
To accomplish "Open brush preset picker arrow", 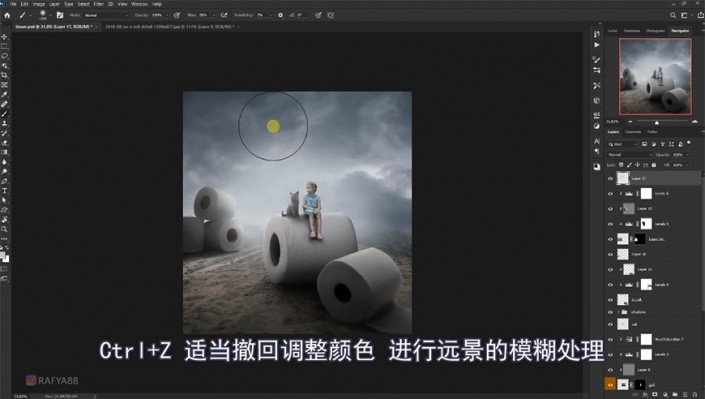I will pos(50,15).
